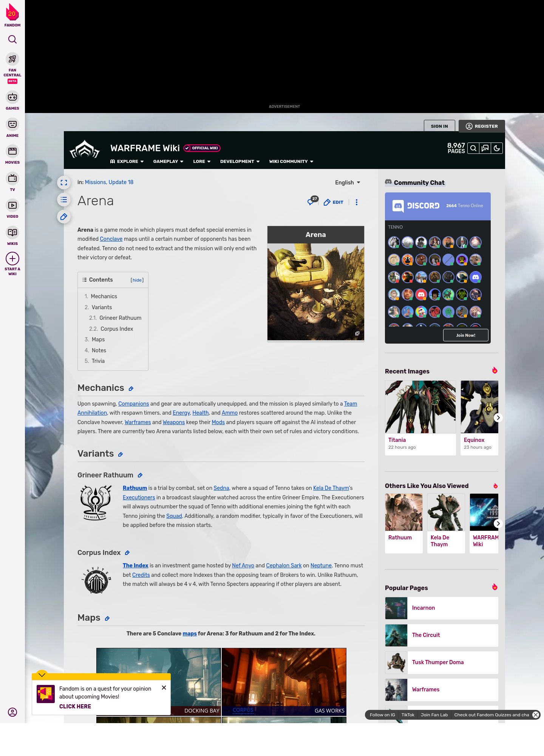Open the Explore menu

pos(127,161)
